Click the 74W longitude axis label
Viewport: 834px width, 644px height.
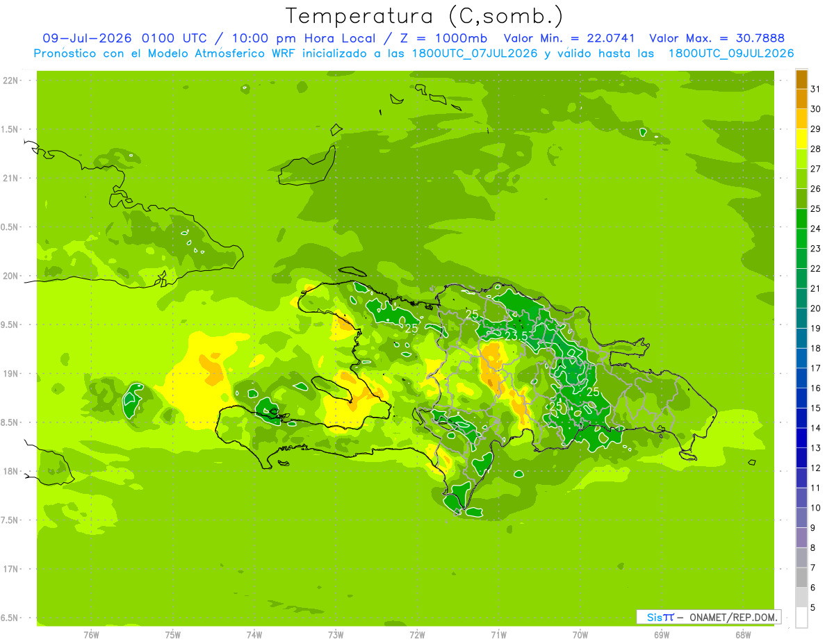[254, 635]
